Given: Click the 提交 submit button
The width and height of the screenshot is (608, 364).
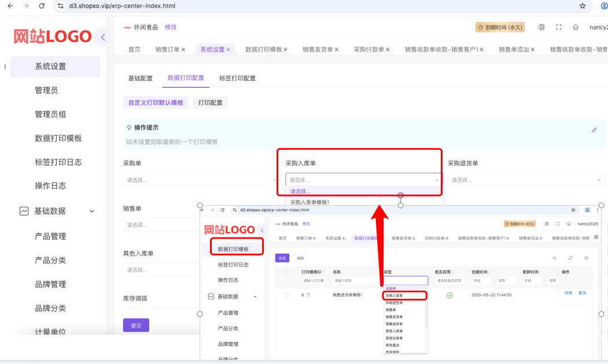Looking at the screenshot, I should (136, 325).
